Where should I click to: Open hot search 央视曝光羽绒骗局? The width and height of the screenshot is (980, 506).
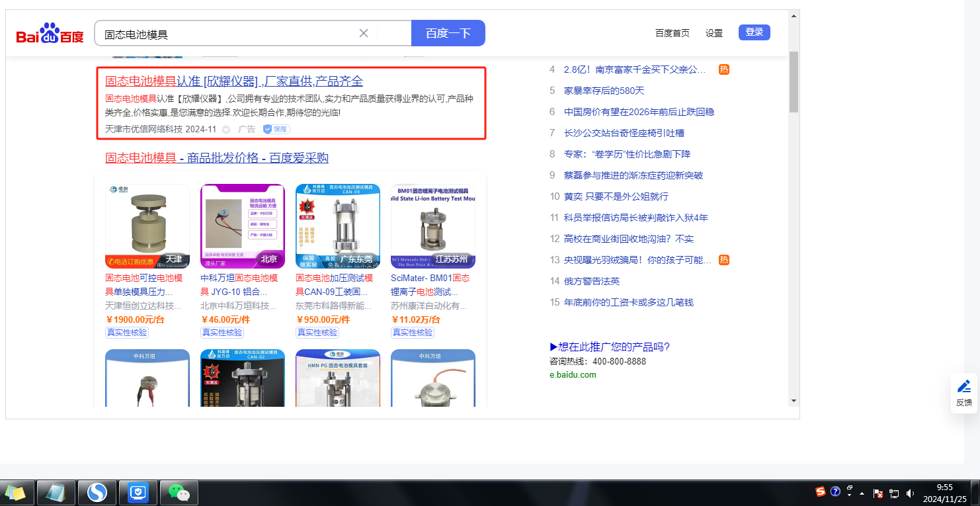click(x=639, y=260)
